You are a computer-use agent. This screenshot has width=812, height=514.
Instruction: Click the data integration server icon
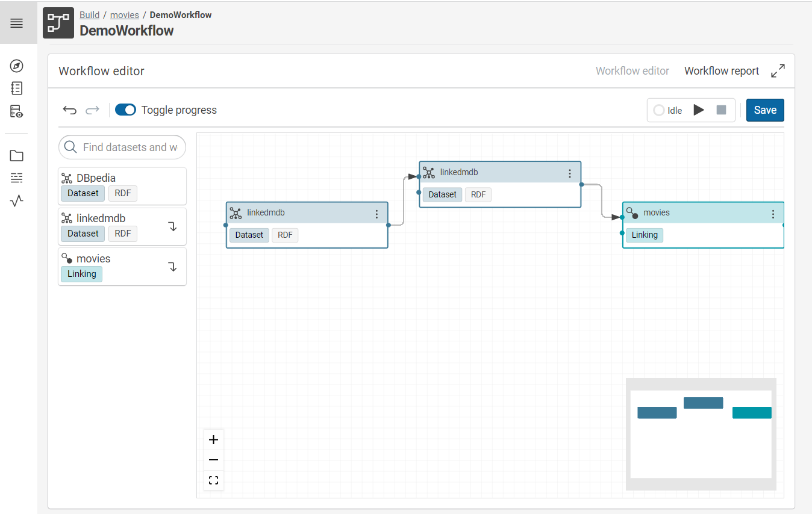[x=16, y=111]
